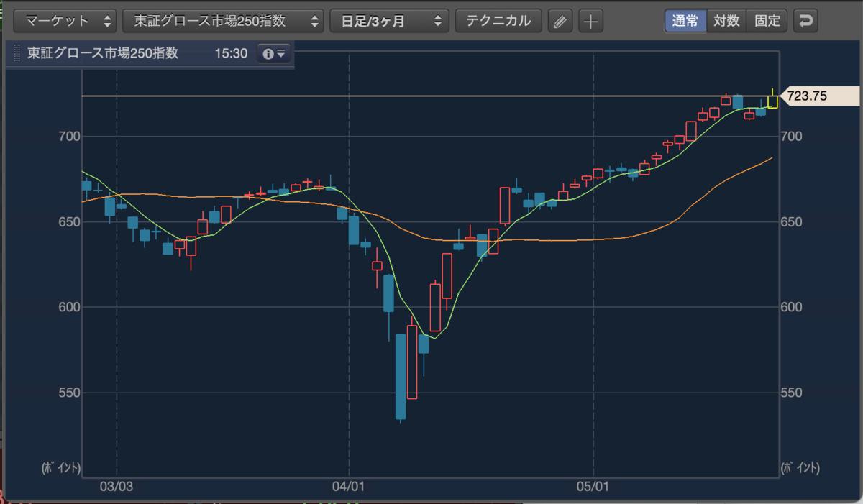Click the return arrow reset icon
863x504 pixels.
(805, 21)
